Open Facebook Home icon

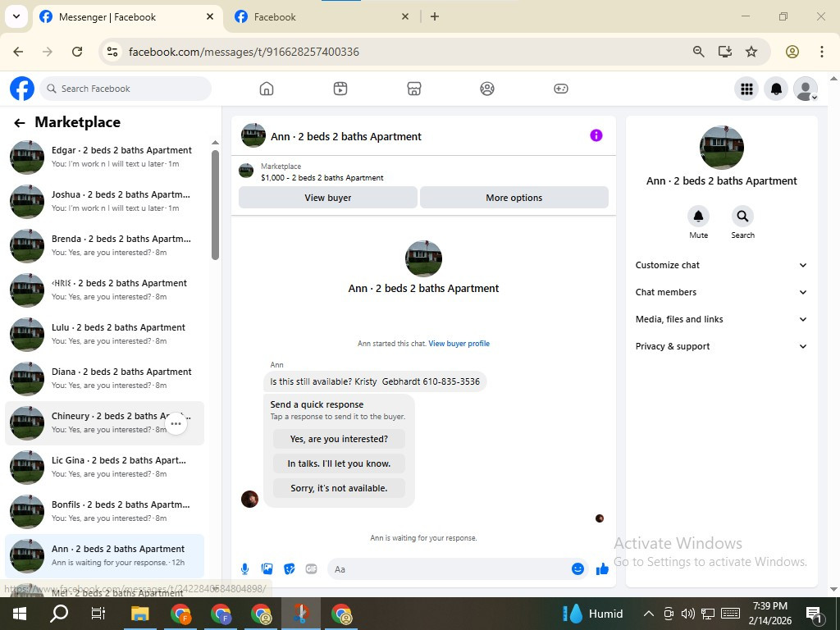267,89
